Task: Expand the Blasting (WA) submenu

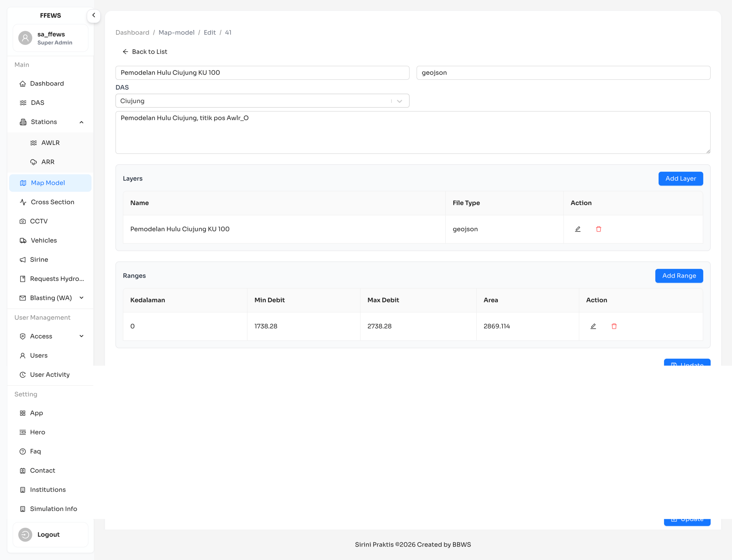Action: [x=50, y=298]
